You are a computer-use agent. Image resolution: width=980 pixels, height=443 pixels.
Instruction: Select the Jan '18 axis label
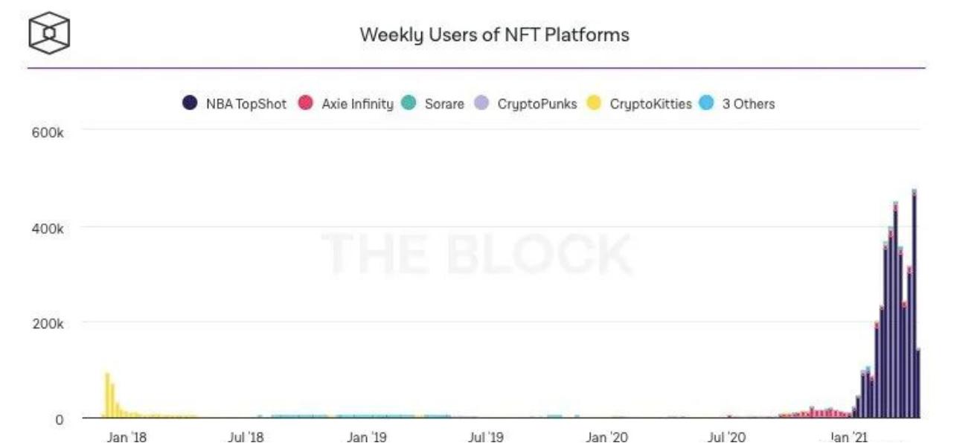126,437
